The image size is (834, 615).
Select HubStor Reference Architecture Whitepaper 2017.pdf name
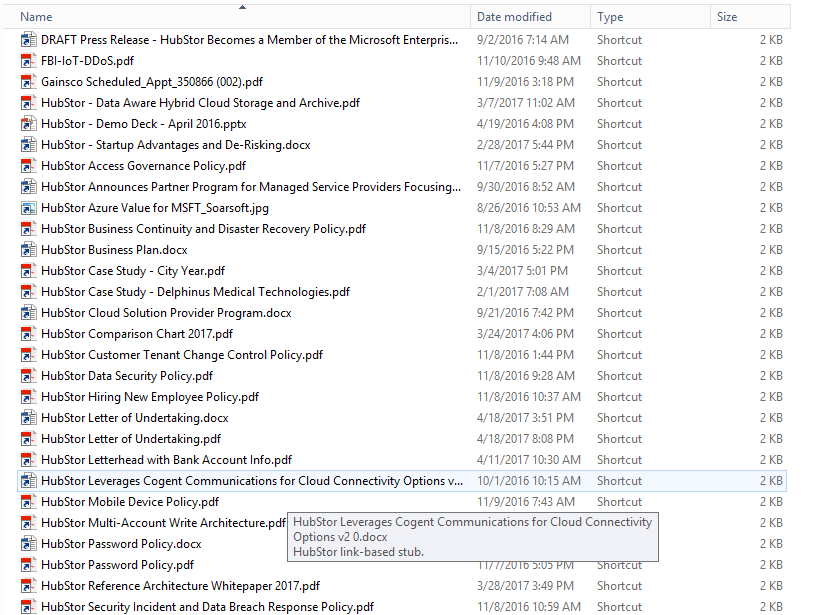[180, 586]
